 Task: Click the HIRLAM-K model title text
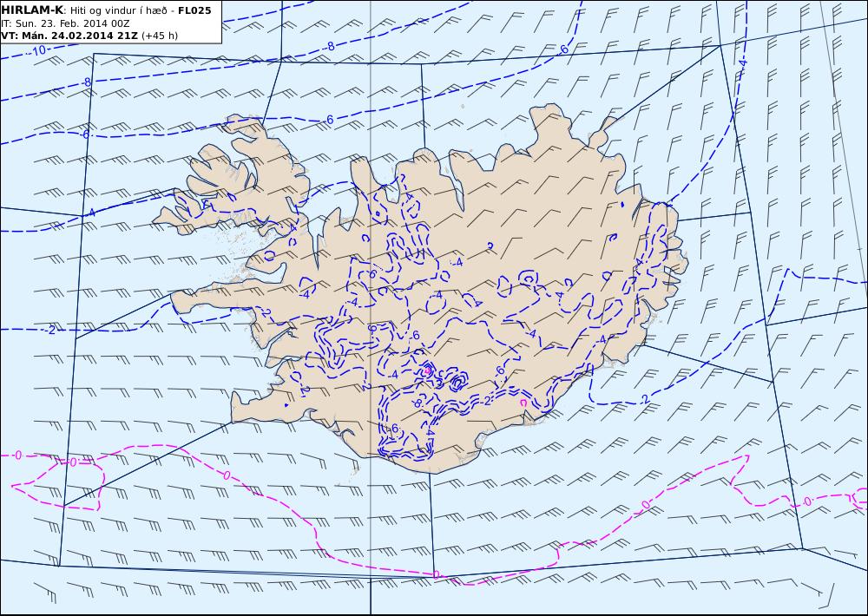click(33, 10)
